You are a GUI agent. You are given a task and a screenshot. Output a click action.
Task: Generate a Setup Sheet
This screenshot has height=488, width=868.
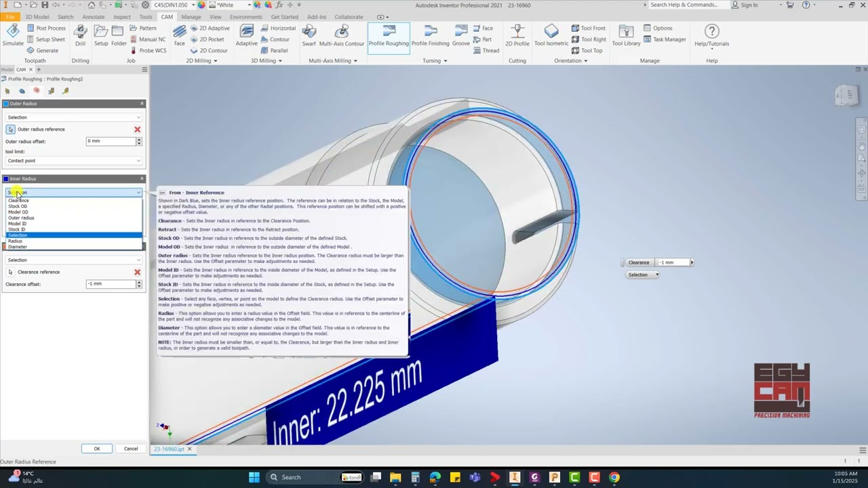point(46,39)
